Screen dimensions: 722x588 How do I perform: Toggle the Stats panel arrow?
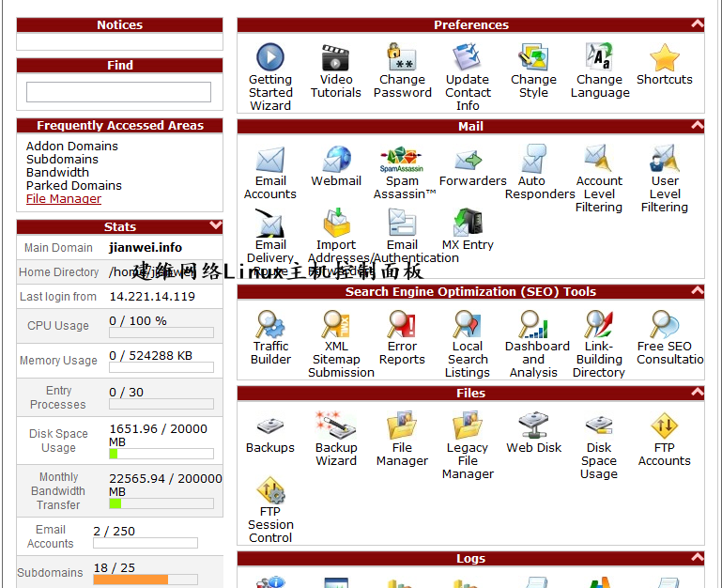[216, 224]
